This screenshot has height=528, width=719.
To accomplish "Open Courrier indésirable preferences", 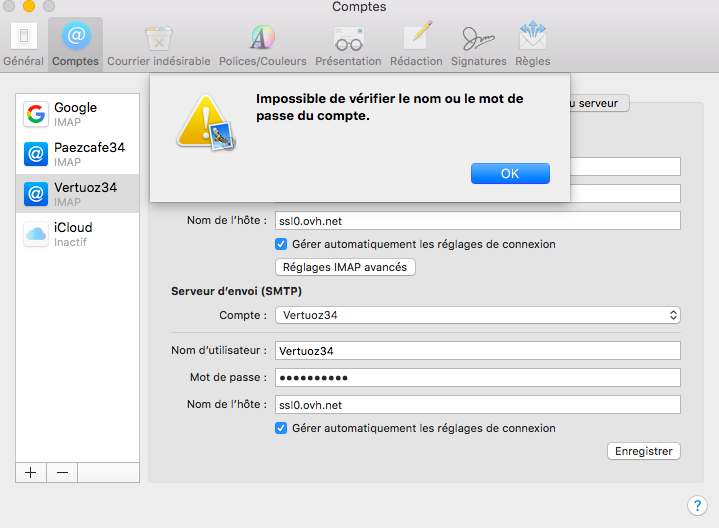I will [x=158, y=44].
